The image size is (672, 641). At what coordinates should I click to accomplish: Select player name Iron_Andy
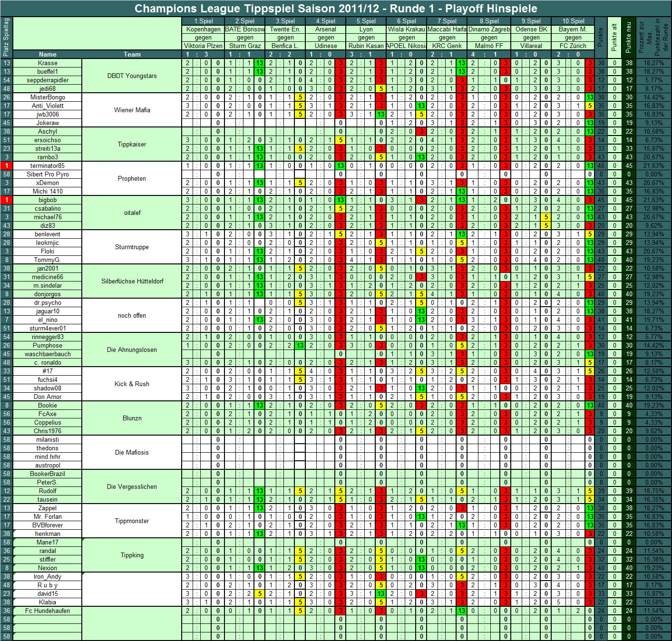(48, 576)
